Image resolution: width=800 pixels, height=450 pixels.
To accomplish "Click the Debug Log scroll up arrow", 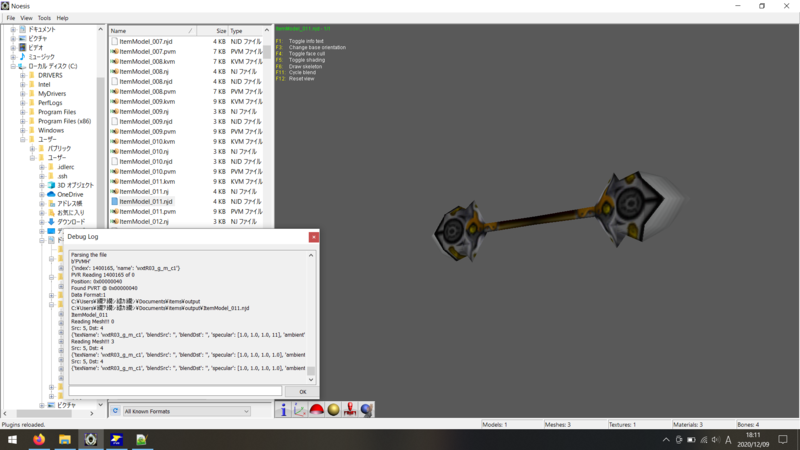I will coord(311,255).
